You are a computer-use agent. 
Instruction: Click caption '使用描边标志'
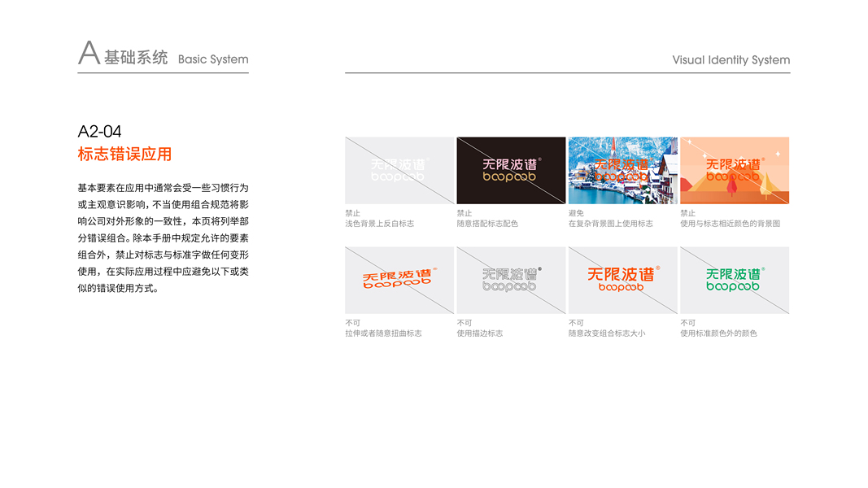point(480,333)
